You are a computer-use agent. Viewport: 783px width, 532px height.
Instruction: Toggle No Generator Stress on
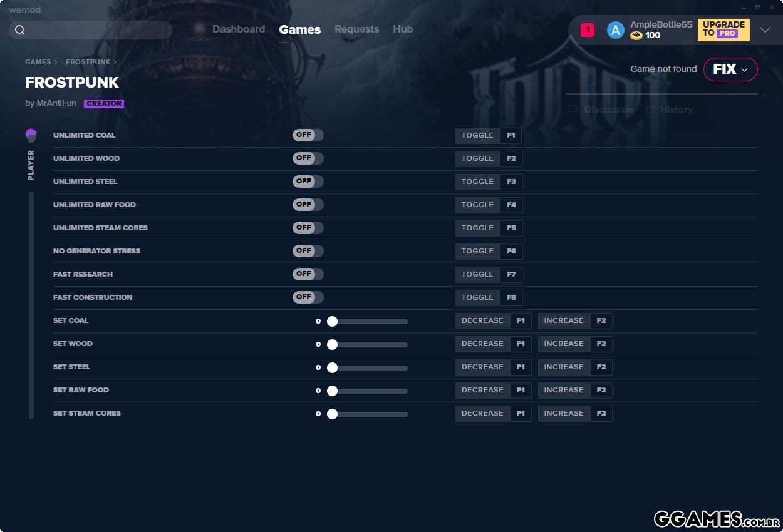point(308,251)
